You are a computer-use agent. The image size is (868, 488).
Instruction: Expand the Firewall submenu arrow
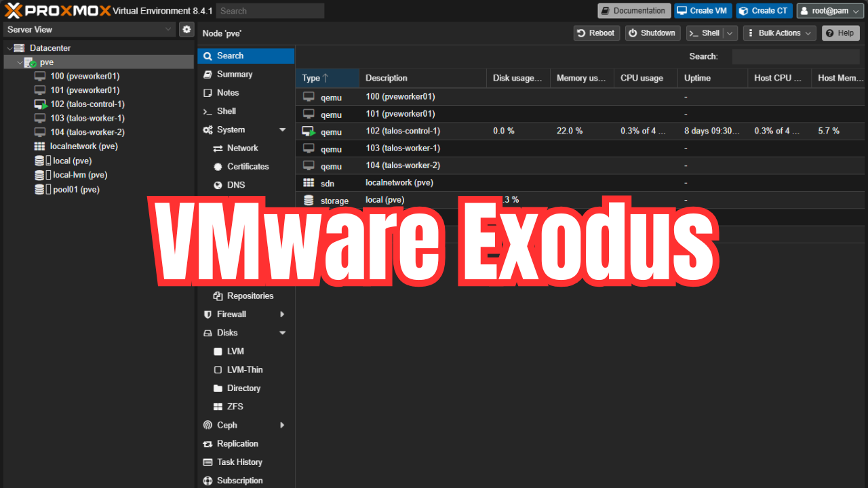coord(282,314)
